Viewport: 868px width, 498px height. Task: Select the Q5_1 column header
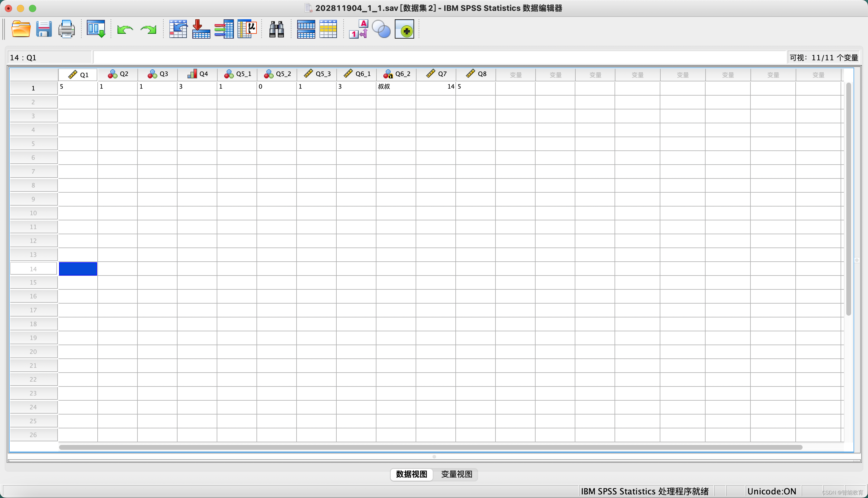coord(237,74)
